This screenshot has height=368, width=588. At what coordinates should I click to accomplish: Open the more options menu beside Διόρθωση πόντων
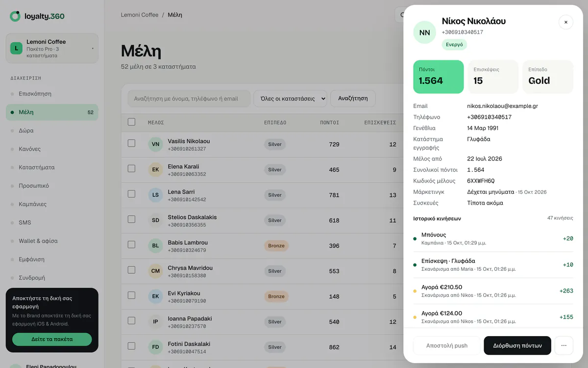tap(563, 345)
